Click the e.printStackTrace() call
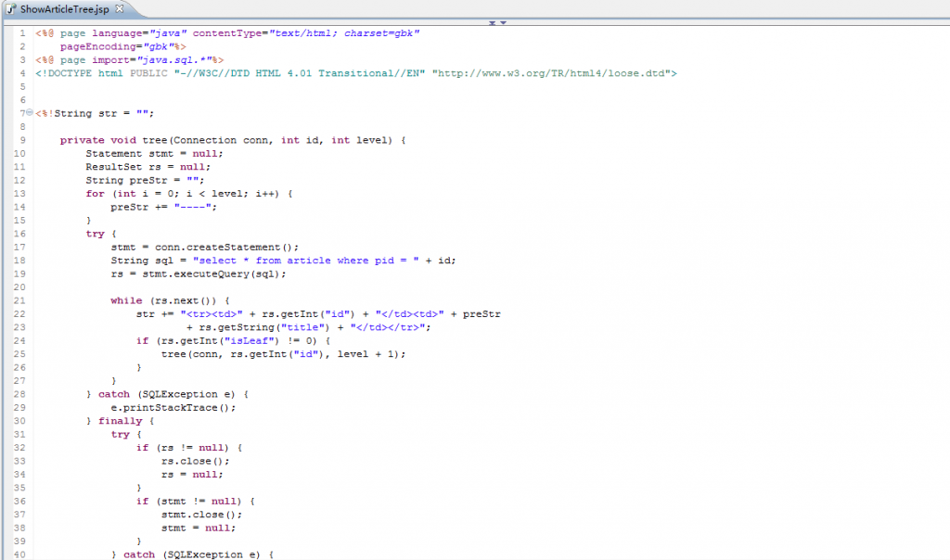The image size is (950, 560). (x=173, y=407)
